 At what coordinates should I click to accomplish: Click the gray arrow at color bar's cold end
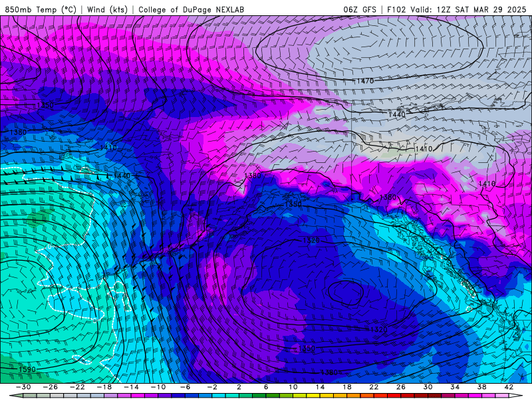coord(16,396)
